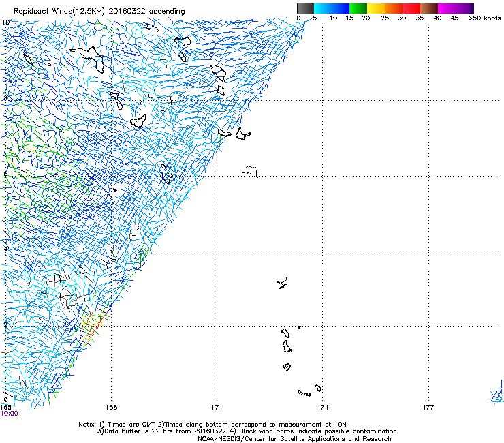Screen dimensions: 504x443
Task: Click the '171' longitude axis label
Action: pos(217,408)
